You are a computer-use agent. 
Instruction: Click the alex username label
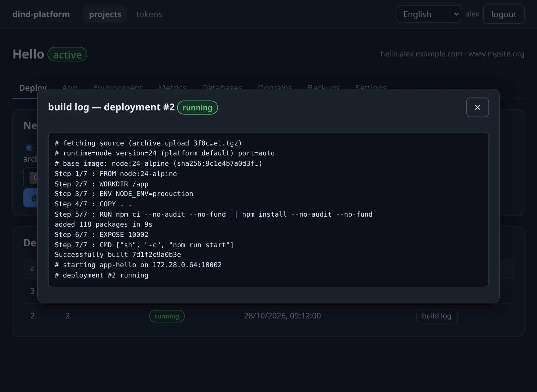point(472,14)
